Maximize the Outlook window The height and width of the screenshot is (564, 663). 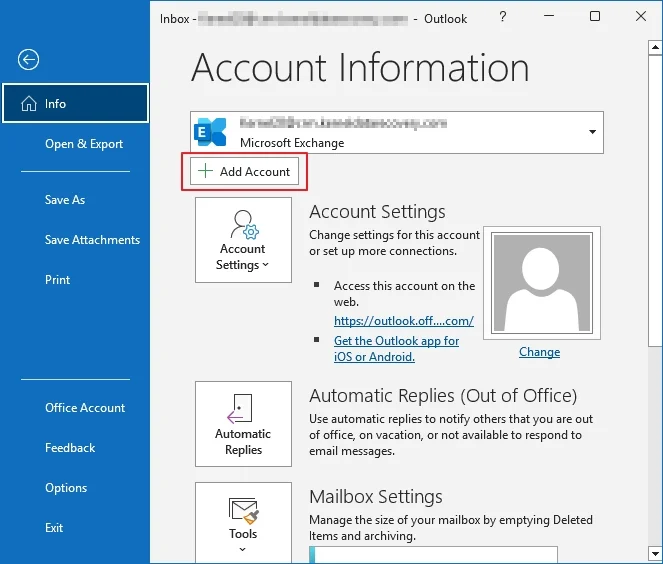pyautogui.click(x=595, y=16)
